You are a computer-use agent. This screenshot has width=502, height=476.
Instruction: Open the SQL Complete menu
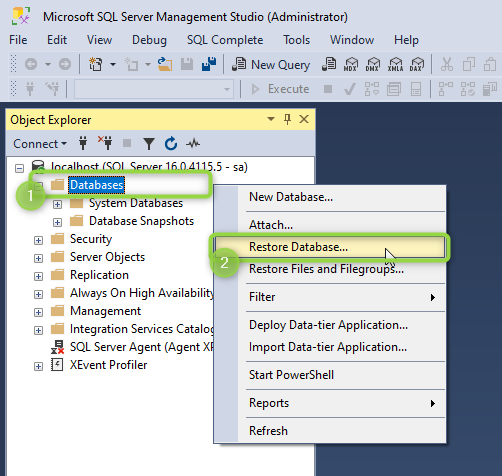tap(225, 40)
